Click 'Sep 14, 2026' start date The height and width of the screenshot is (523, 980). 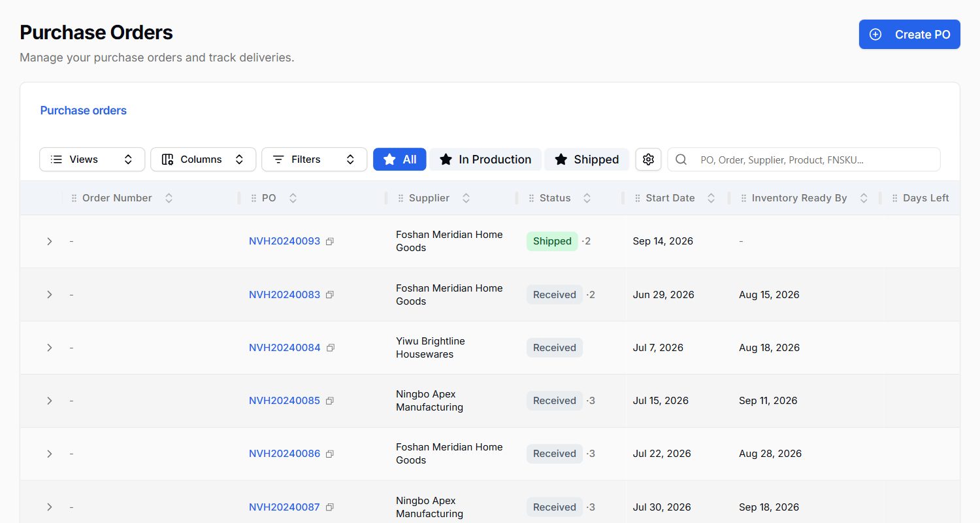point(663,241)
